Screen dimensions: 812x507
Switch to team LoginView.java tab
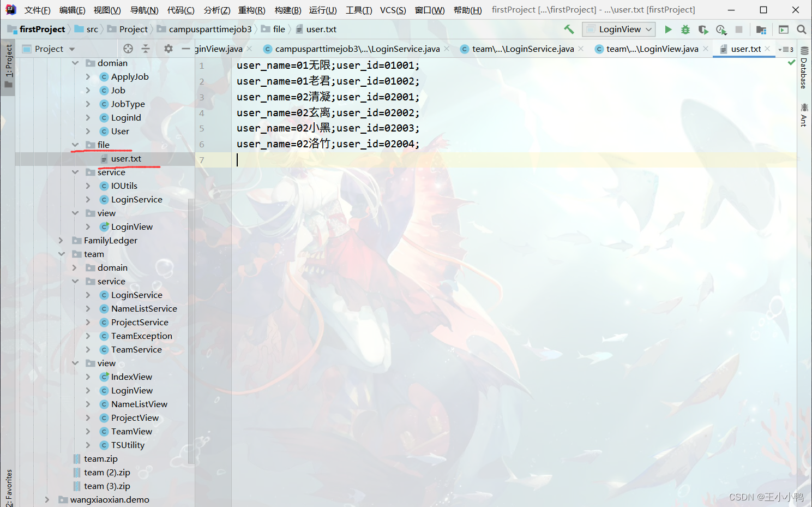point(652,49)
